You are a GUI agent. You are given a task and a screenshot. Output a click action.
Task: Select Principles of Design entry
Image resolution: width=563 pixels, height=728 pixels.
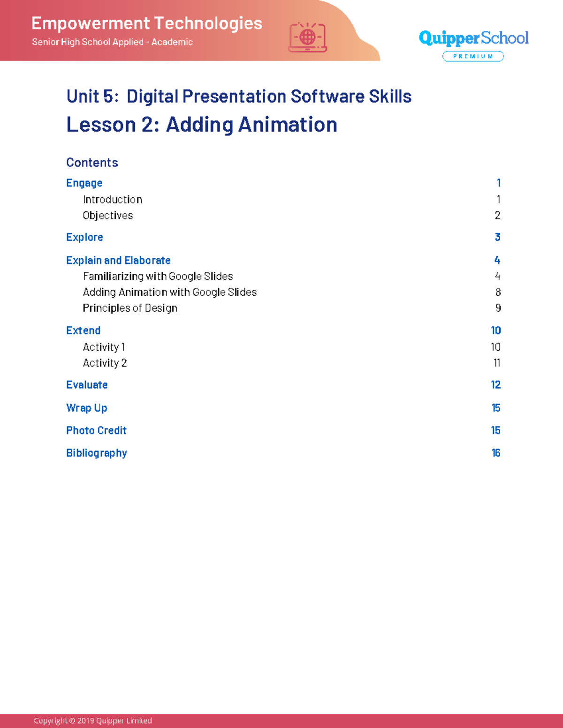[130, 308]
